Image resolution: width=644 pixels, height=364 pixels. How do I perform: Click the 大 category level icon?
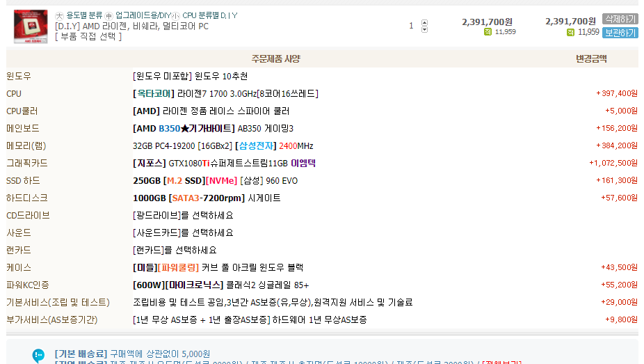(x=60, y=16)
